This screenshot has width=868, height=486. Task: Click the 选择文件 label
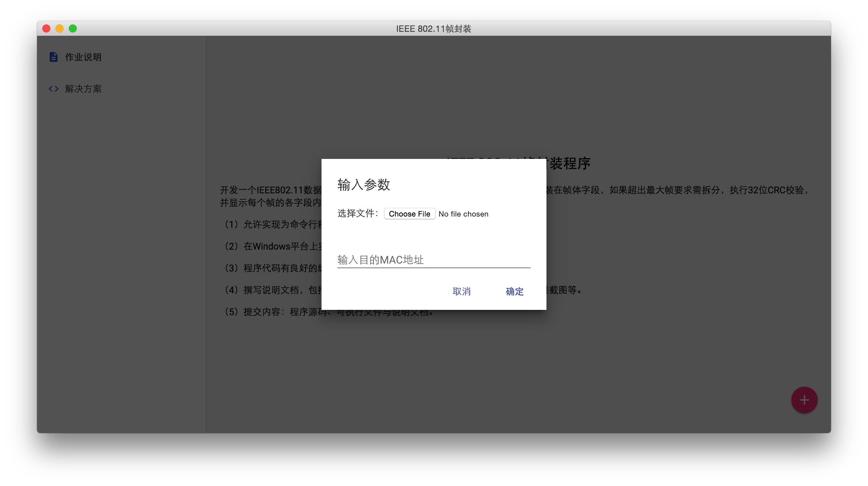357,214
